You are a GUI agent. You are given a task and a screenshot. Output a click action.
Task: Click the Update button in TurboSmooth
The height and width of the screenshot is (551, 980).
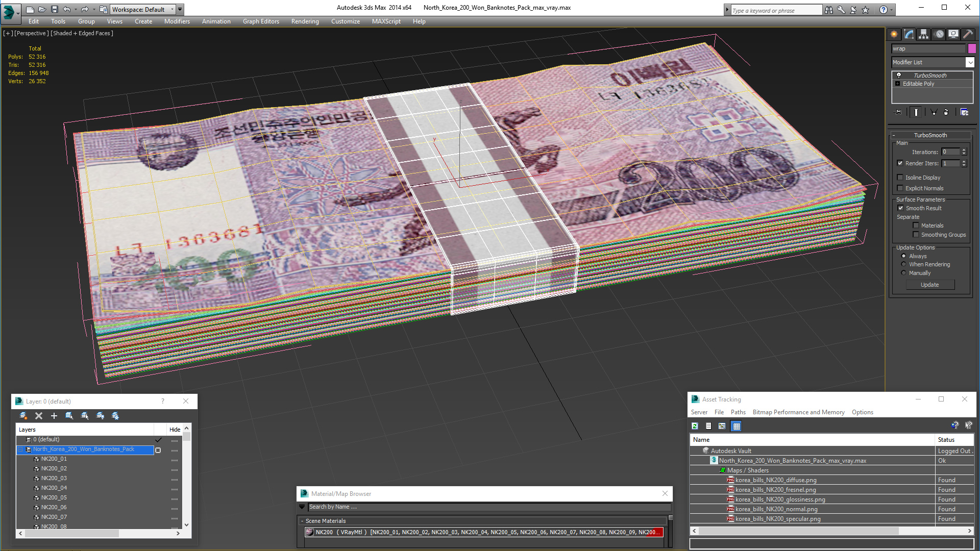click(930, 285)
